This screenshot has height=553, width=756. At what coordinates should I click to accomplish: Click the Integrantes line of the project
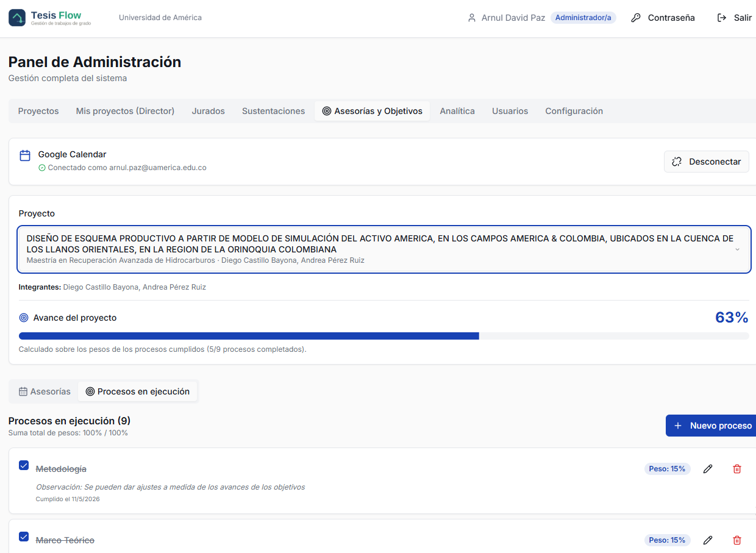pos(112,287)
